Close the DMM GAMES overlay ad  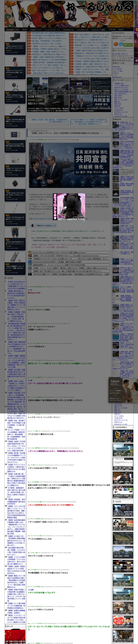tap(84, 221)
